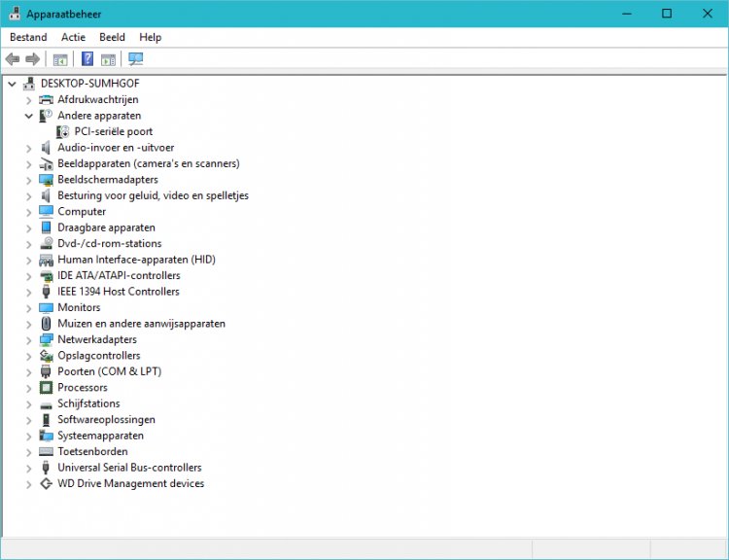
Task: Click the show/hide console tree toolbar icon
Action: click(x=60, y=59)
